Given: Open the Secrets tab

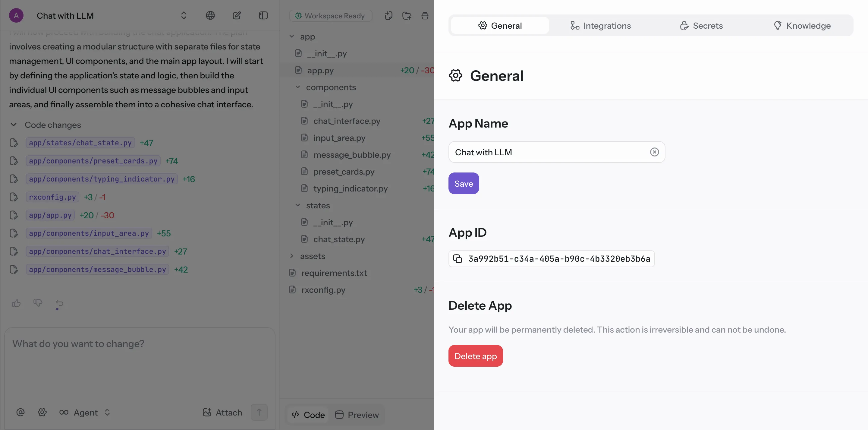Looking at the screenshot, I should point(701,26).
